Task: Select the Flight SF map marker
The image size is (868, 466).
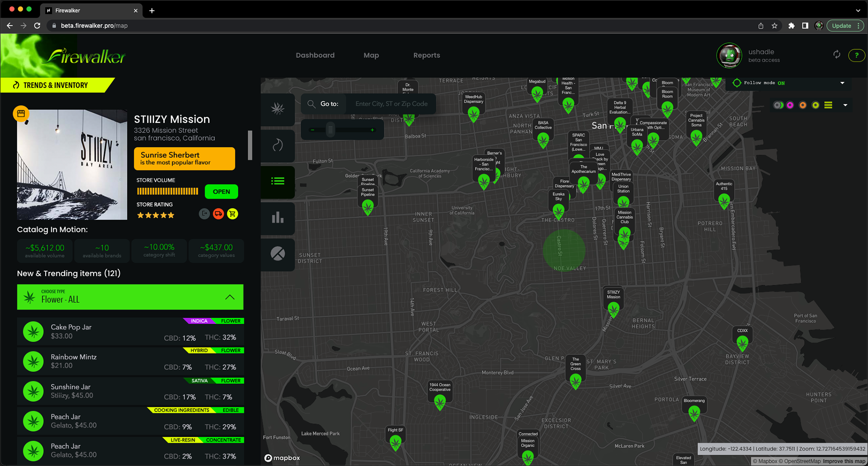Action: coord(396,443)
